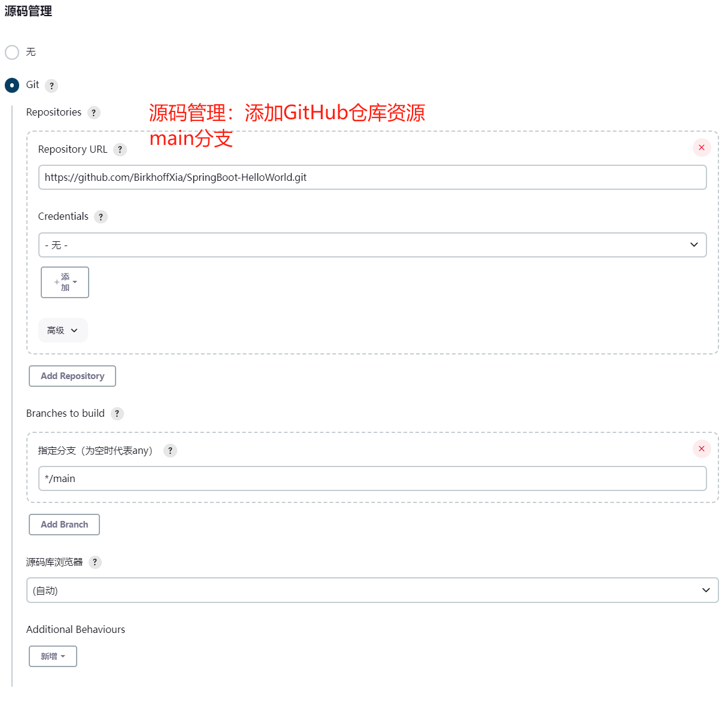Open help icon next to 源码库浏览器
The width and height of the screenshot is (728, 703).
point(95,562)
